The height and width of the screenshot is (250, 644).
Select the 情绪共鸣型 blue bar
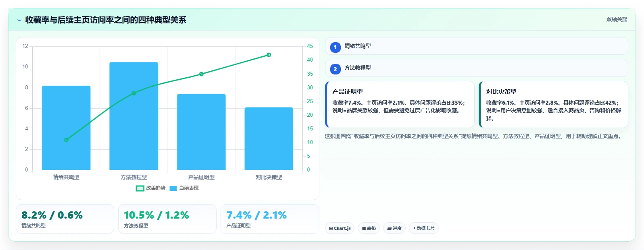(66, 128)
